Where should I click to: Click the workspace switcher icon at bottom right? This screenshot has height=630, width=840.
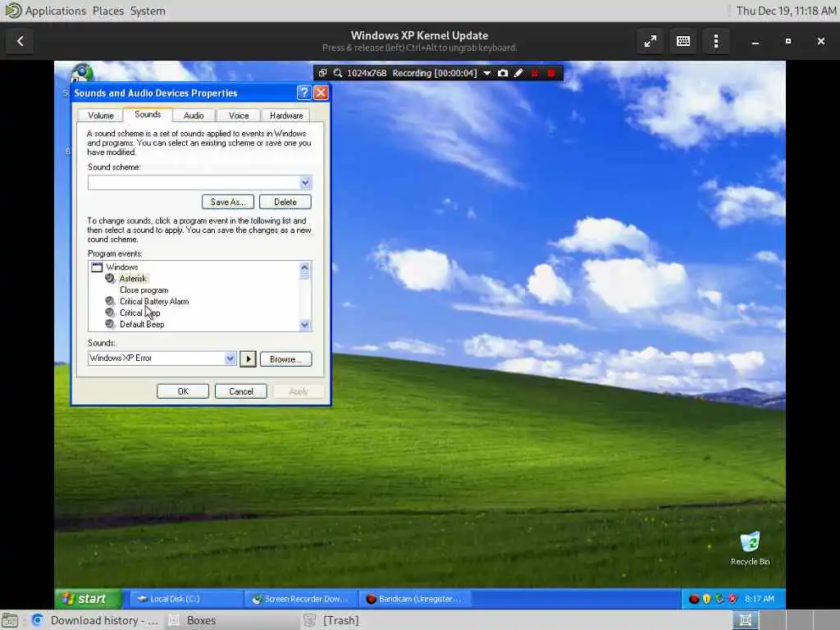point(745,620)
